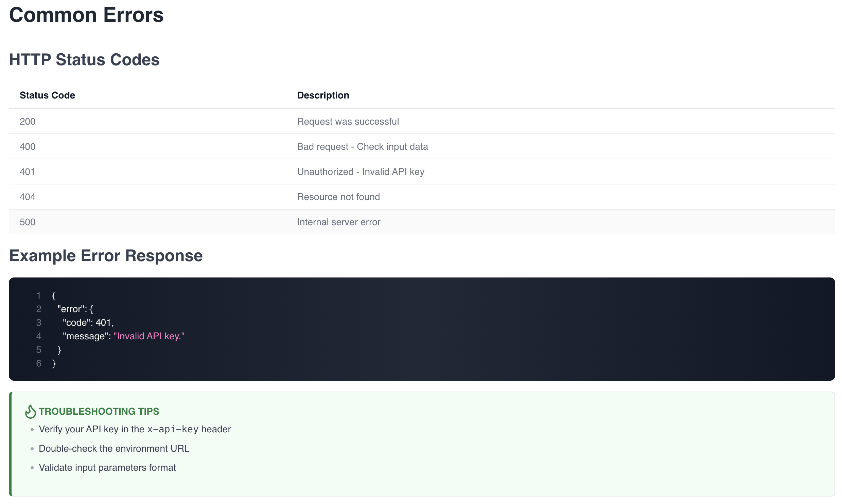Click the x-api-key inline code
This screenshot has height=504, width=842.
173,430
